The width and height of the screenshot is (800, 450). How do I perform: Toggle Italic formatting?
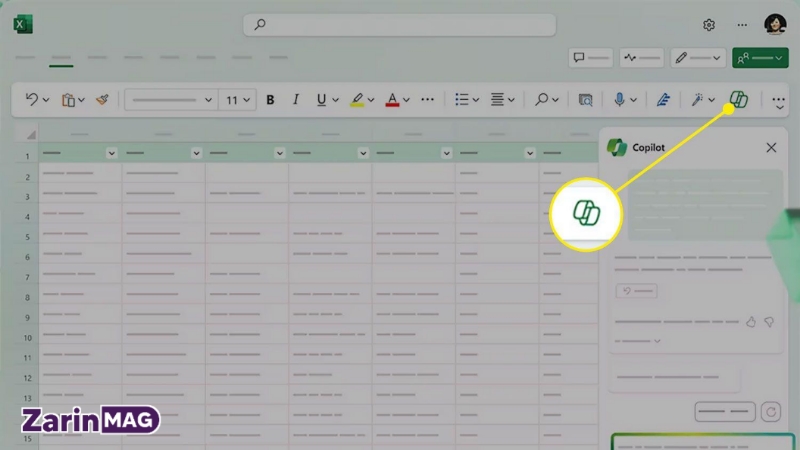[x=295, y=99]
